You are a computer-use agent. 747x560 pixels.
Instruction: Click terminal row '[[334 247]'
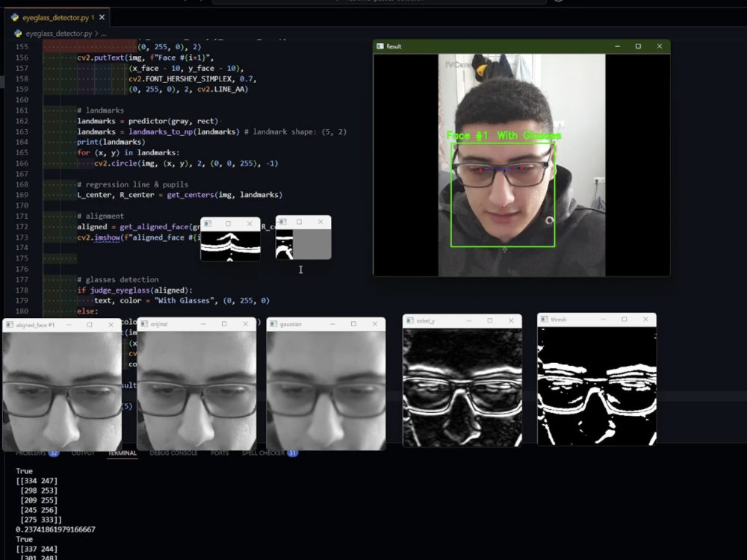click(x=37, y=481)
